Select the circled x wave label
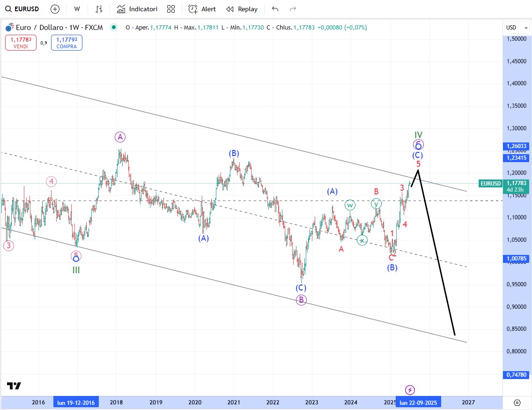The image size is (532, 410). tap(362, 240)
